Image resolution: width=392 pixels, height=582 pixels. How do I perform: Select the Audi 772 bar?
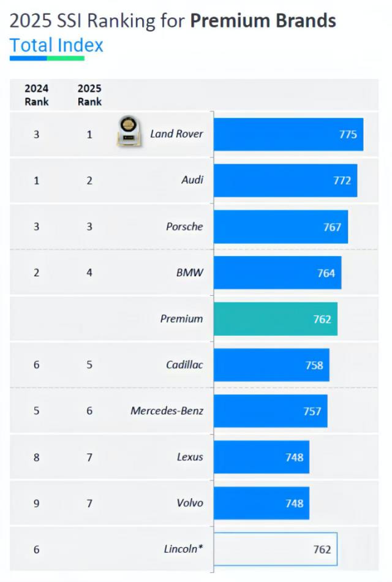[x=285, y=180]
